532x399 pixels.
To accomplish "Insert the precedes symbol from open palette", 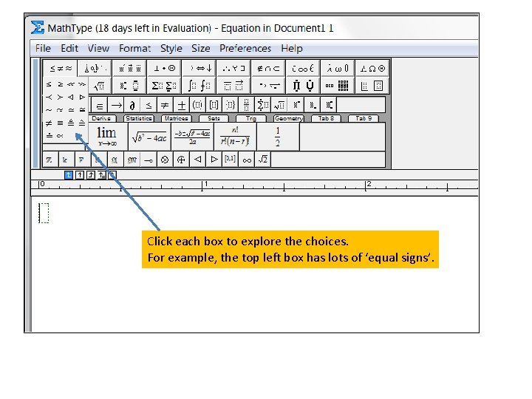I will (50, 97).
